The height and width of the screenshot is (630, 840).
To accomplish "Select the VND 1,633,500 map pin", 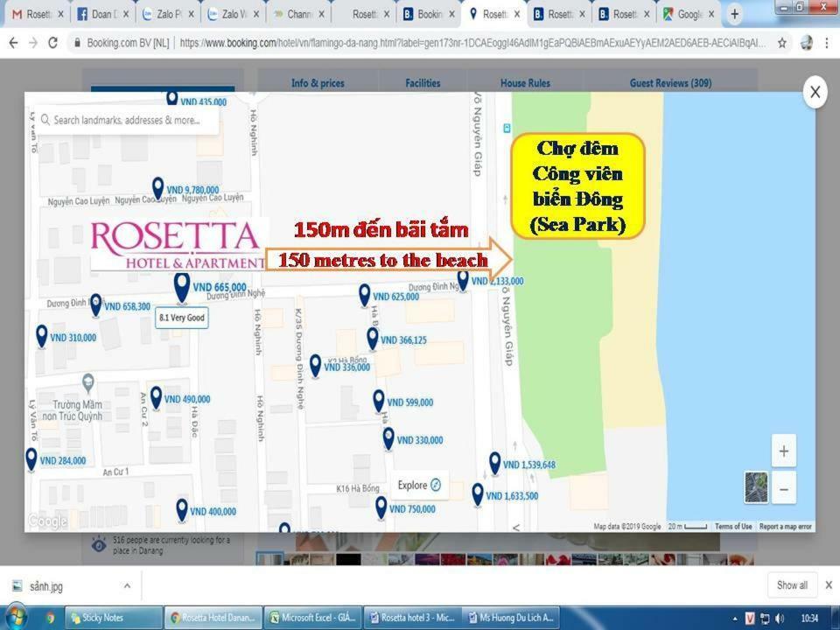I will [478, 494].
